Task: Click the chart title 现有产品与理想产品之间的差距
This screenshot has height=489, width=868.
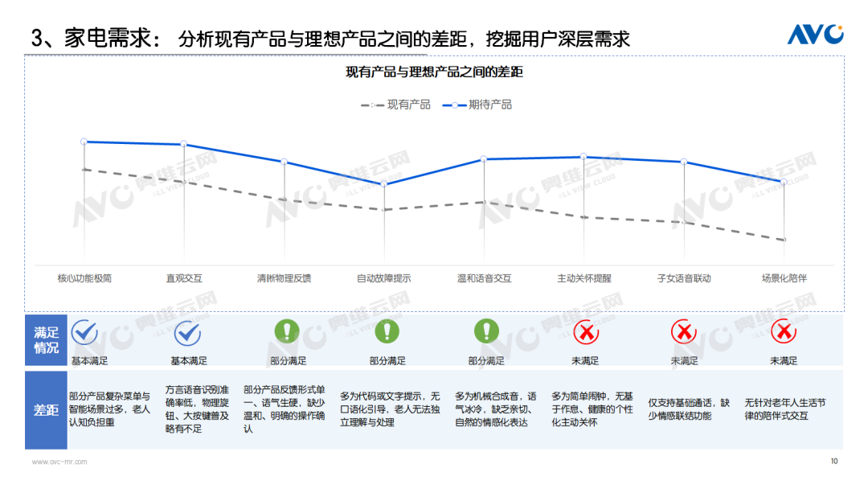Action: tap(434, 72)
